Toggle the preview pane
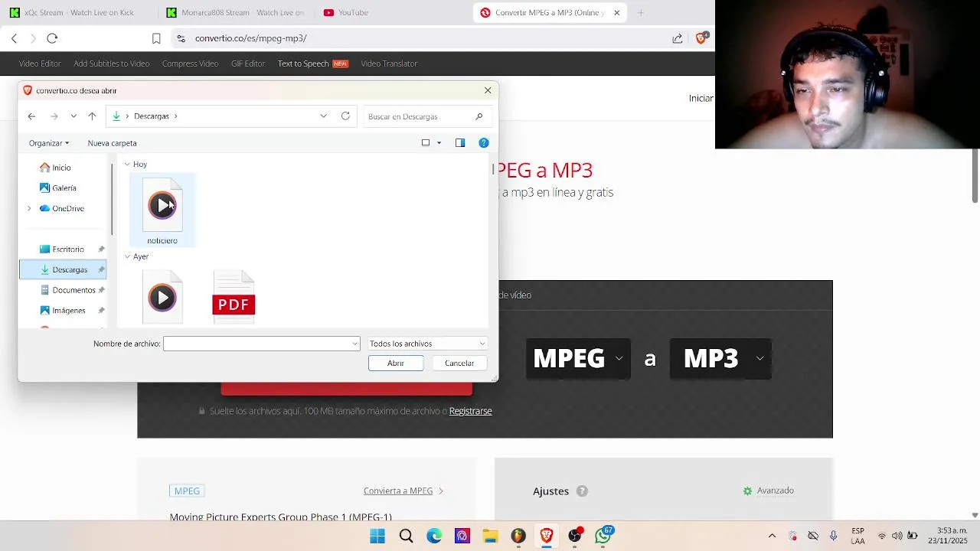This screenshot has width=980, height=551. coord(460,143)
